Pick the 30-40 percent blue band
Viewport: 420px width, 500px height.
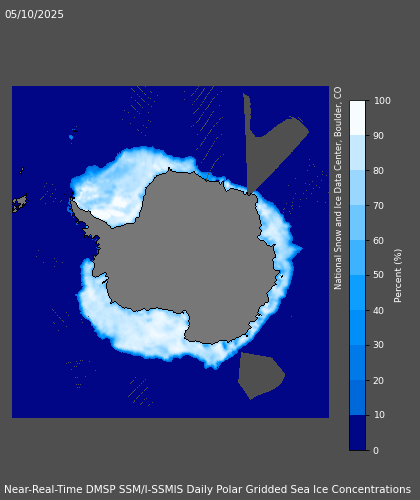point(357,328)
